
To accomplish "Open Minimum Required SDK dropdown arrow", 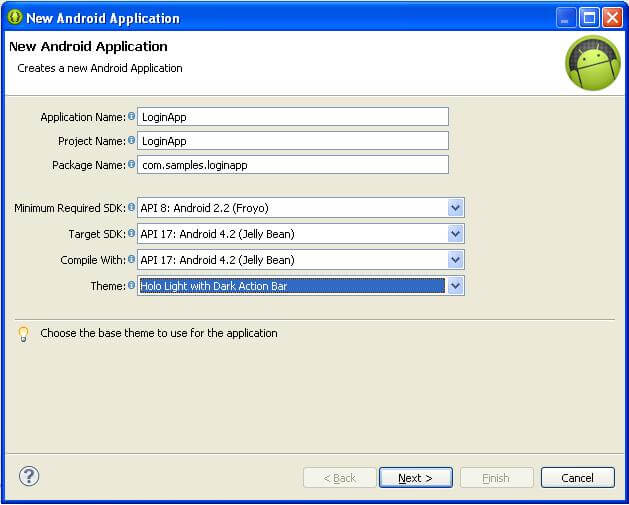I will click(x=455, y=208).
